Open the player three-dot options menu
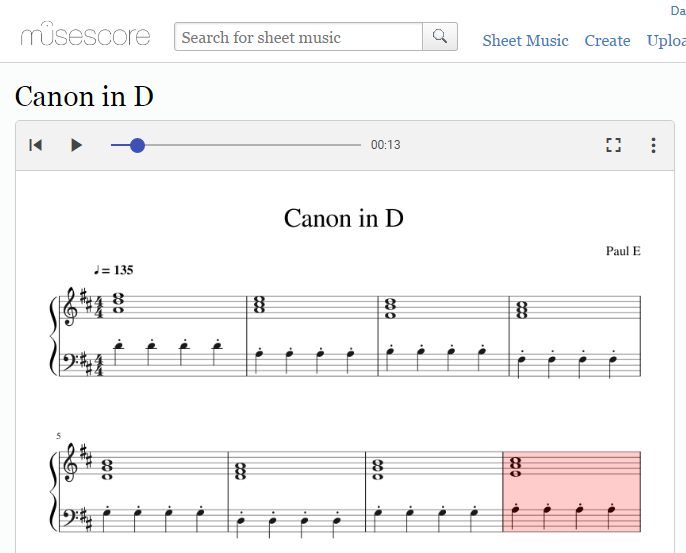686x553 pixels. click(653, 145)
